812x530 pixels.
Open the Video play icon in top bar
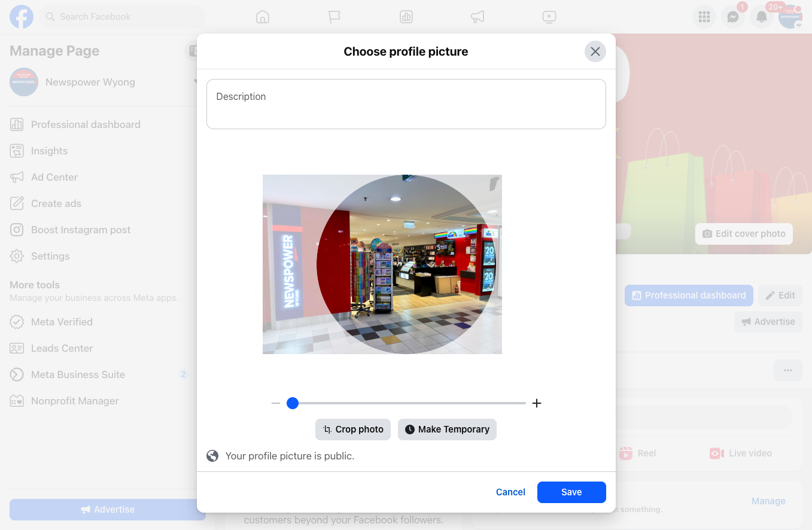point(549,17)
